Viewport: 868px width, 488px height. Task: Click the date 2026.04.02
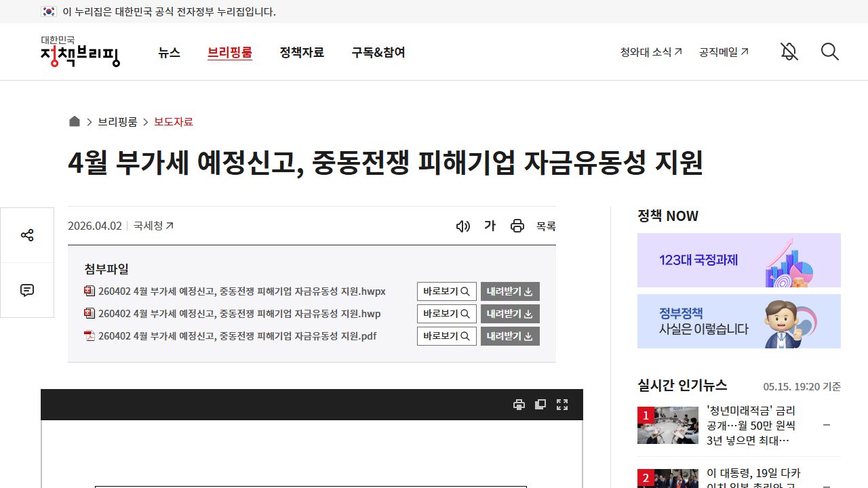point(95,226)
